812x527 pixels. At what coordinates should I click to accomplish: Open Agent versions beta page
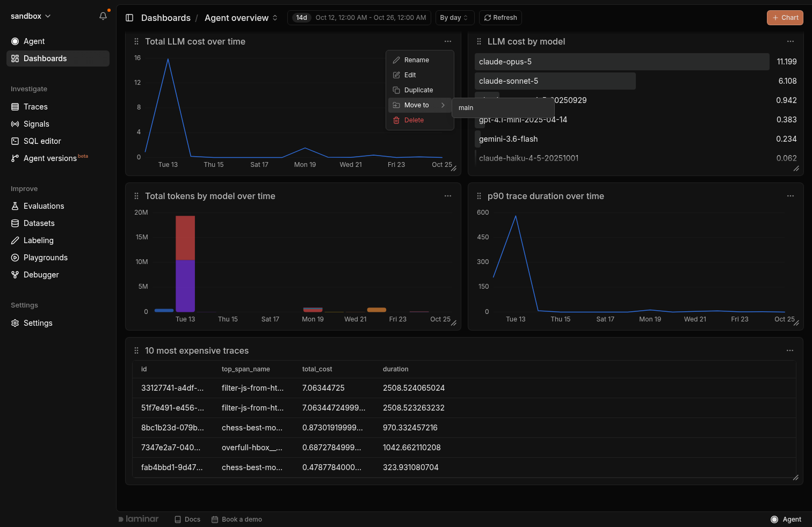coord(58,158)
